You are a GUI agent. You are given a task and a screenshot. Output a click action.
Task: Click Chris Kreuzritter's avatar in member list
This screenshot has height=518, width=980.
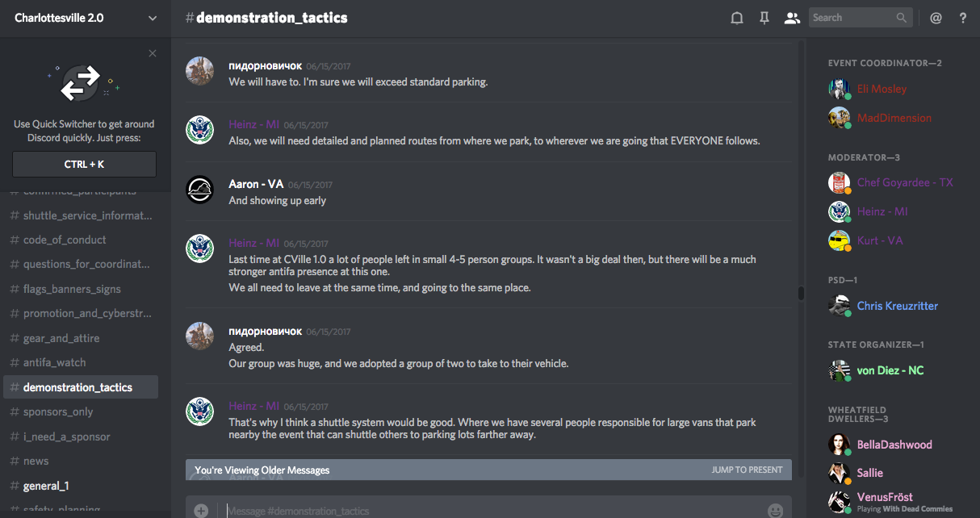[840, 306]
